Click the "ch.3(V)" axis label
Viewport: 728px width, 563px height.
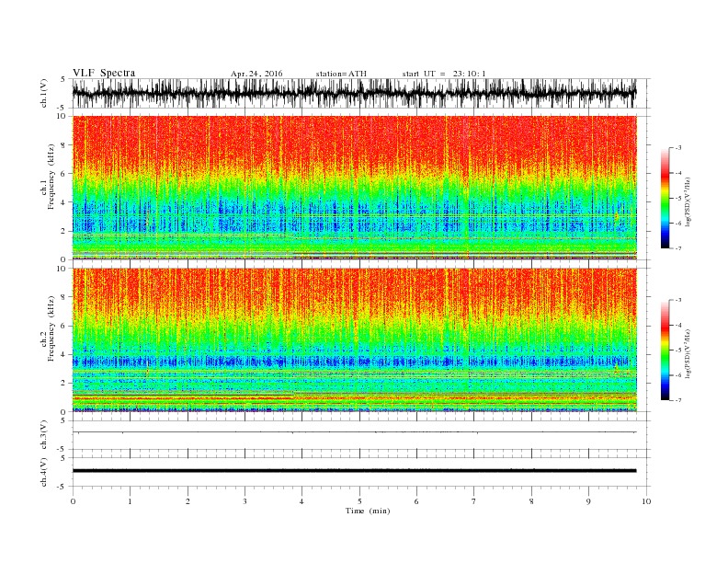point(44,435)
